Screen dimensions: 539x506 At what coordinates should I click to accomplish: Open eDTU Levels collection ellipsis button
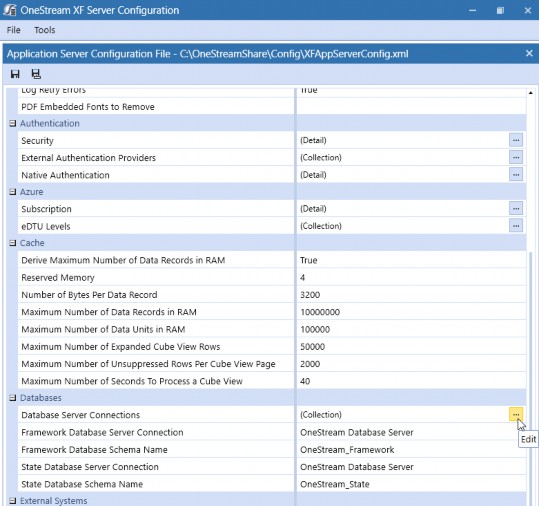[x=516, y=226]
